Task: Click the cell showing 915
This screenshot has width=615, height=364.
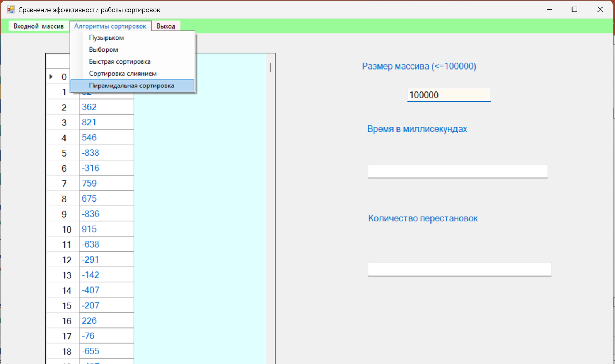Action: click(106, 229)
